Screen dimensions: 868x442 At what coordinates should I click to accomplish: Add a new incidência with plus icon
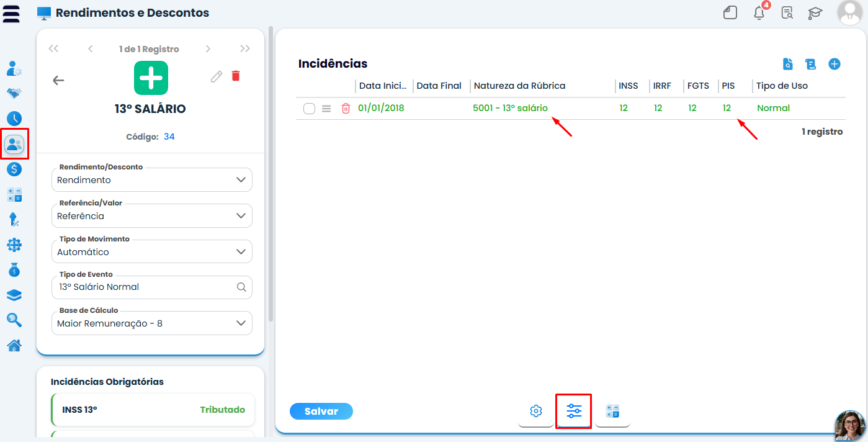coord(834,64)
